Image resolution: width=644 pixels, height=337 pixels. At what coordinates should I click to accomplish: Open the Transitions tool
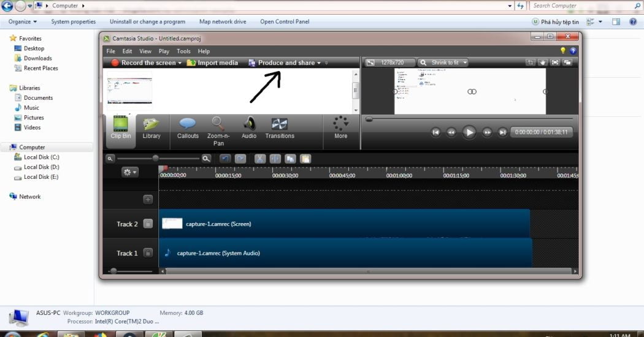tap(280, 127)
